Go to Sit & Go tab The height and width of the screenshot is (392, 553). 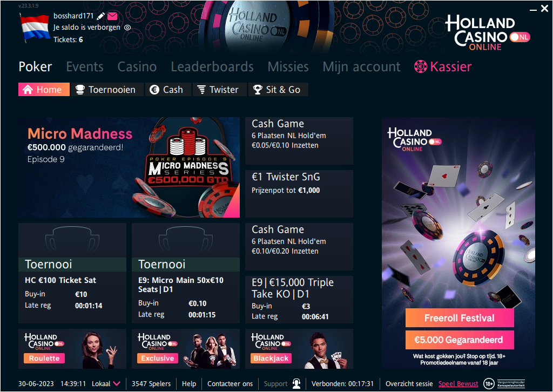pyautogui.click(x=278, y=90)
